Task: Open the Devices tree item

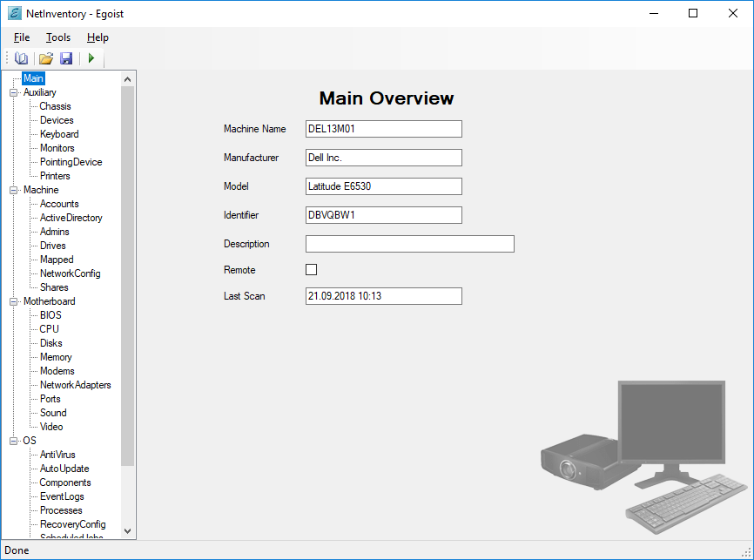Action: [57, 120]
